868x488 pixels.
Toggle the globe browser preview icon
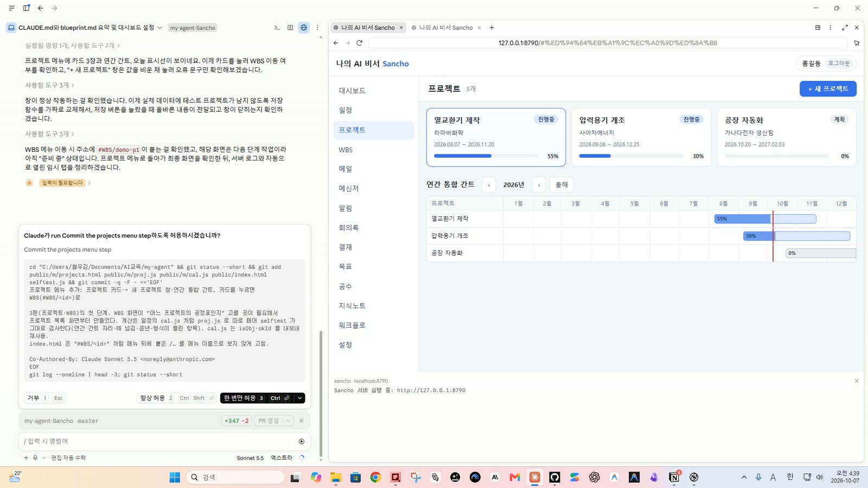(304, 28)
